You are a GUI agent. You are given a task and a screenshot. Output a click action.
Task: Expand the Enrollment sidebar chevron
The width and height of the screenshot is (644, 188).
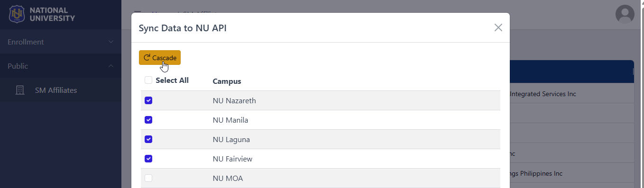click(111, 42)
